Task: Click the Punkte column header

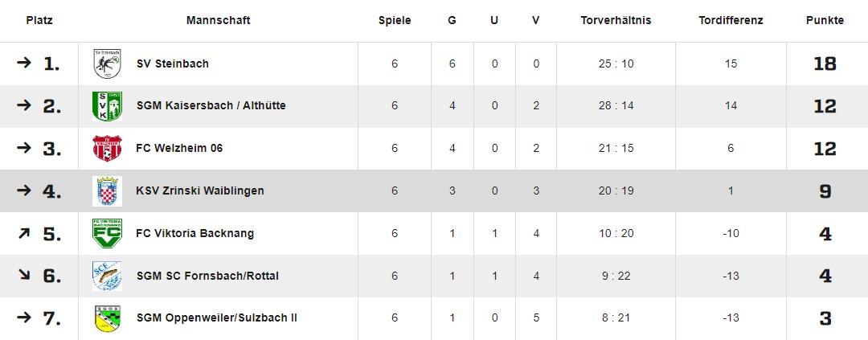Action: click(825, 21)
